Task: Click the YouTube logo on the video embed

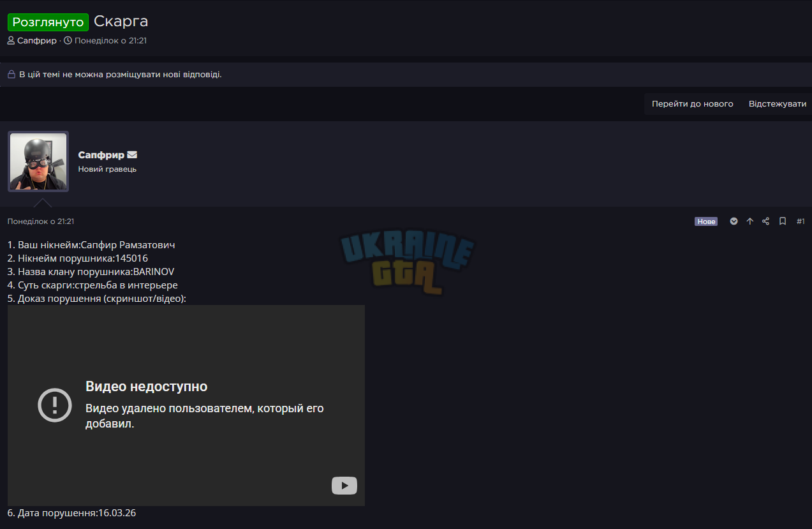Action: pos(344,486)
